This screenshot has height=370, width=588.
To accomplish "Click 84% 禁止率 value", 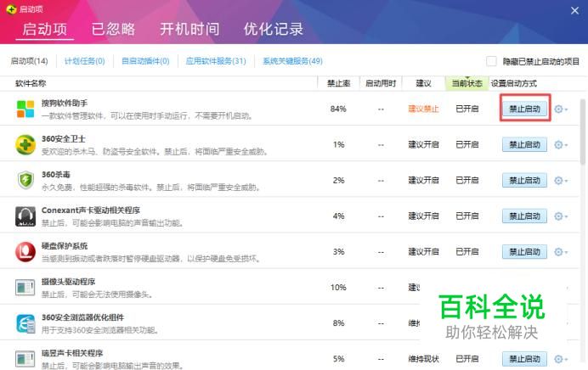I will point(338,109).
